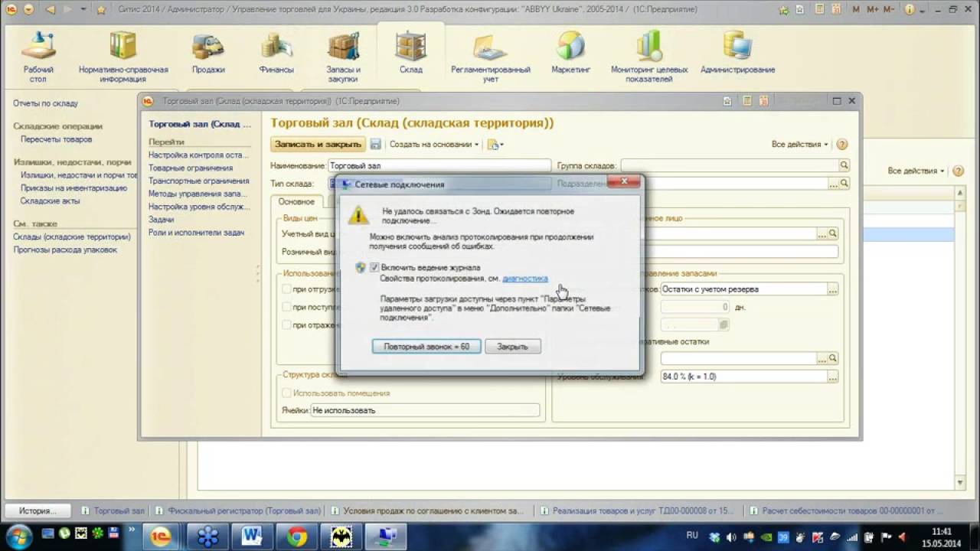Click ellipsis button of Остатки с учетом резерва
The height and width of the screenshot is (551, 980).
(833, 289)
